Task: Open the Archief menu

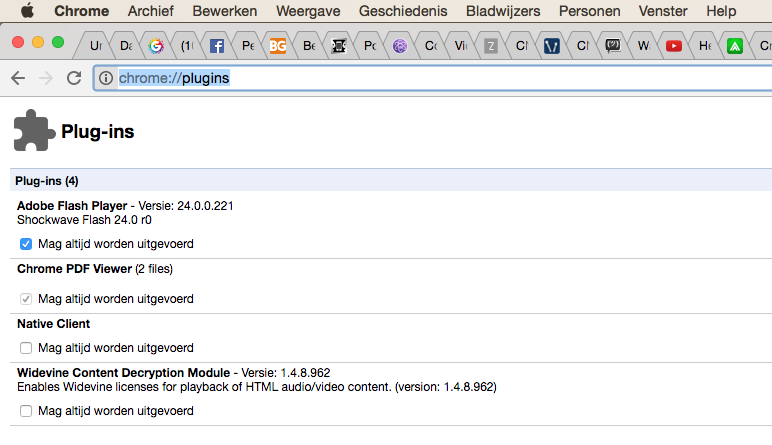Action: pos(151,11)
